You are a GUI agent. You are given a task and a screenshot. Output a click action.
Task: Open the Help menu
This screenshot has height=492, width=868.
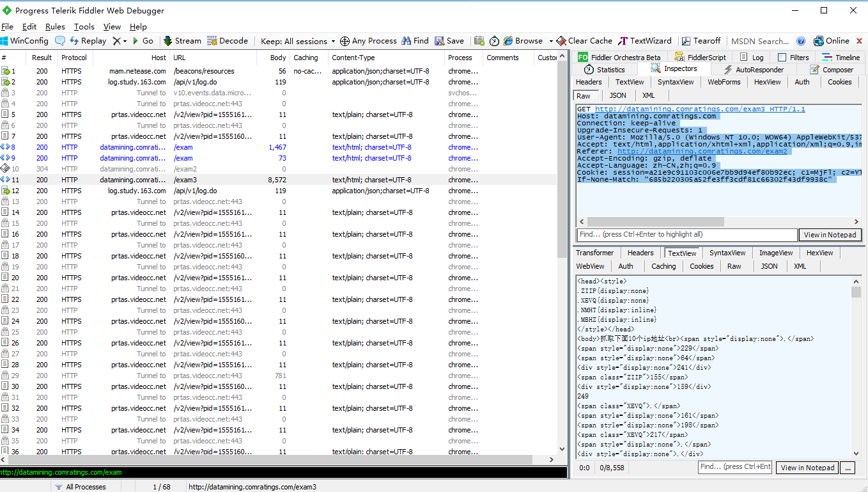click(x=138, y=27)
